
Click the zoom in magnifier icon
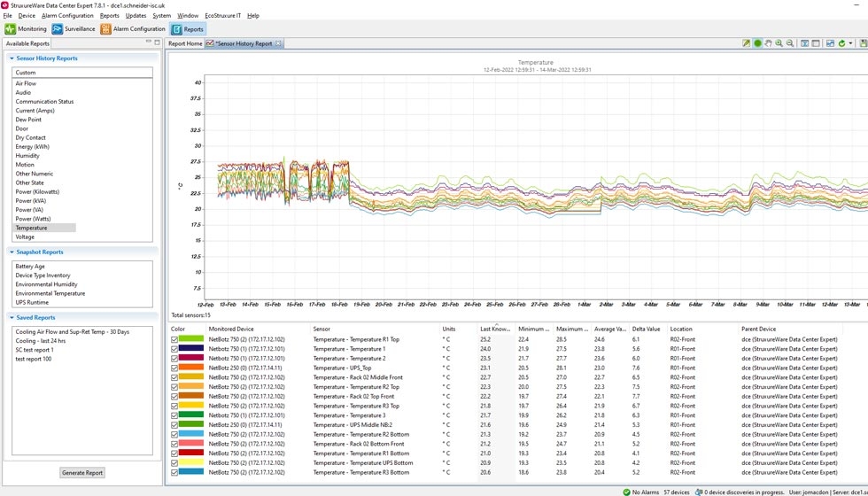[779, 43]
